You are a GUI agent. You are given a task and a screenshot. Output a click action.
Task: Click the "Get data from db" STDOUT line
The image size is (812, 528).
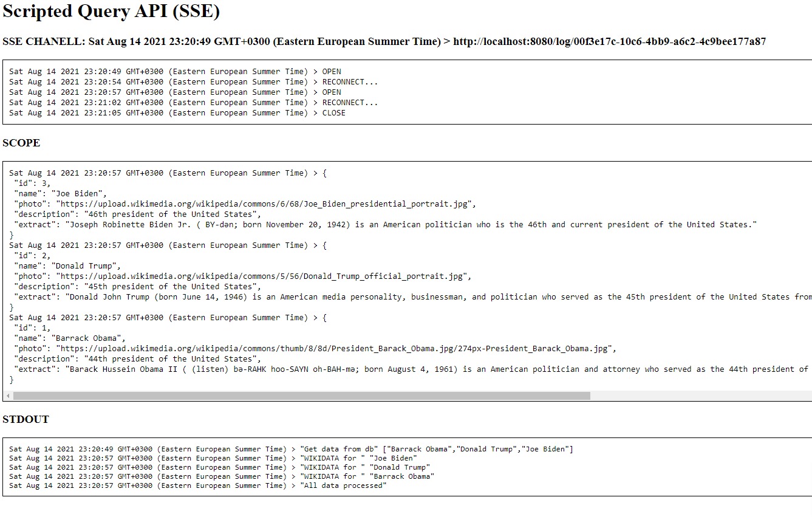click(291, 450)
